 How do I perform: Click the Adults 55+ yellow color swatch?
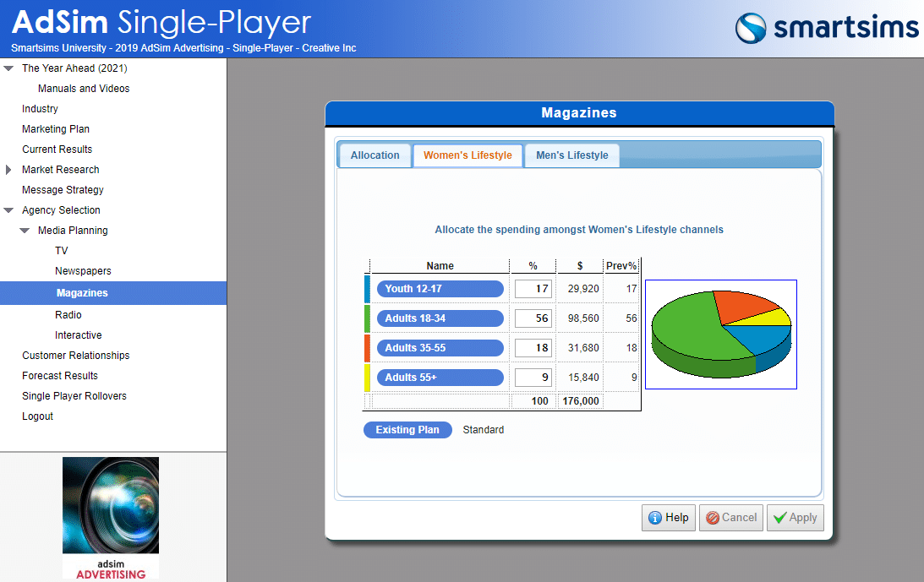367,378
